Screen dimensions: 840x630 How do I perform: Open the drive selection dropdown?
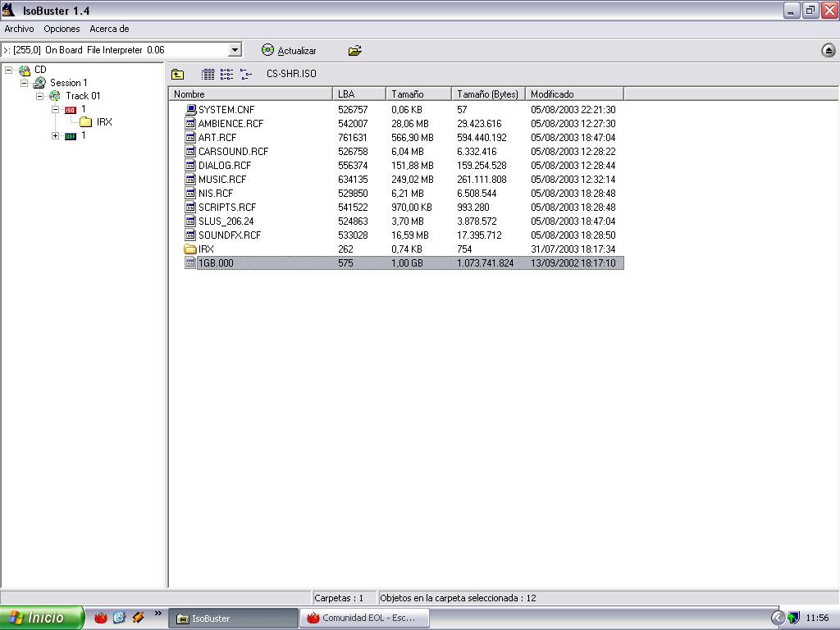point(235,51)
